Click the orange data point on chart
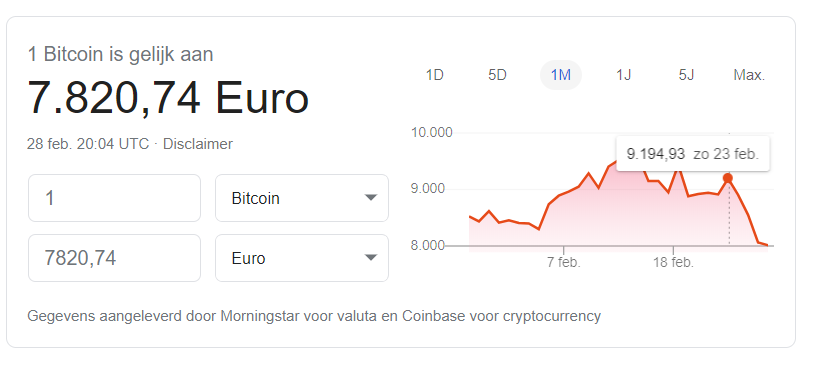The height and width of the screenshot is (372, 822). pyautogui.click(x=728, y=178)
